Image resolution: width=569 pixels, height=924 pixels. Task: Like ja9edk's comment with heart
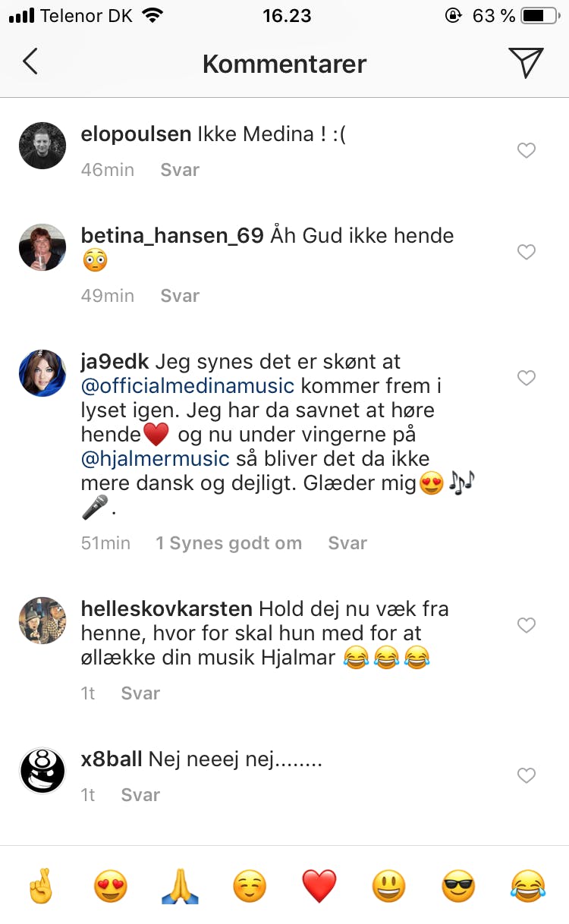coord(527,378)
